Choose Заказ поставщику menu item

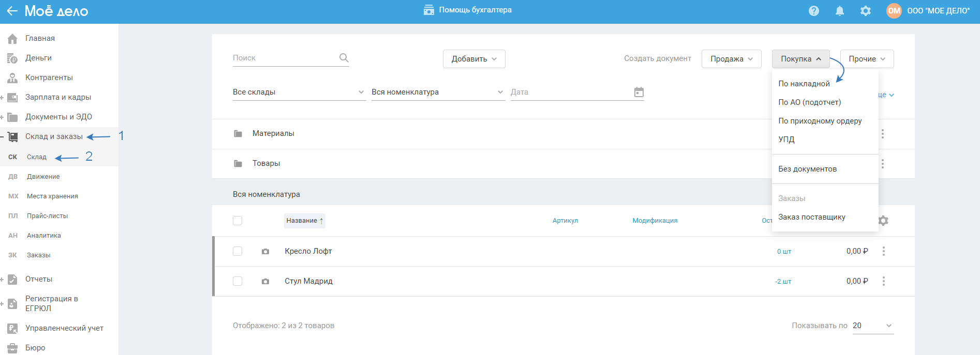click(x=812, y=217)
